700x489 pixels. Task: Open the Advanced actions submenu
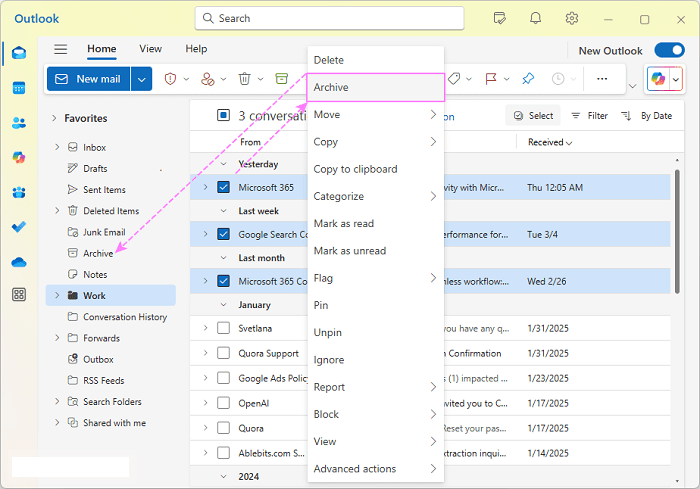pyautogui.click(x=375, y=468)
